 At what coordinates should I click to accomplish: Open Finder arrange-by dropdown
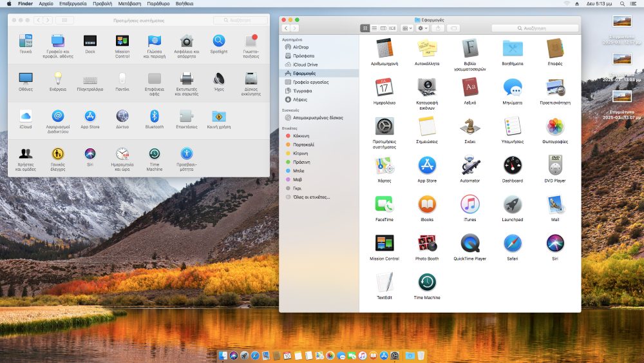click(x=407, y=28)
